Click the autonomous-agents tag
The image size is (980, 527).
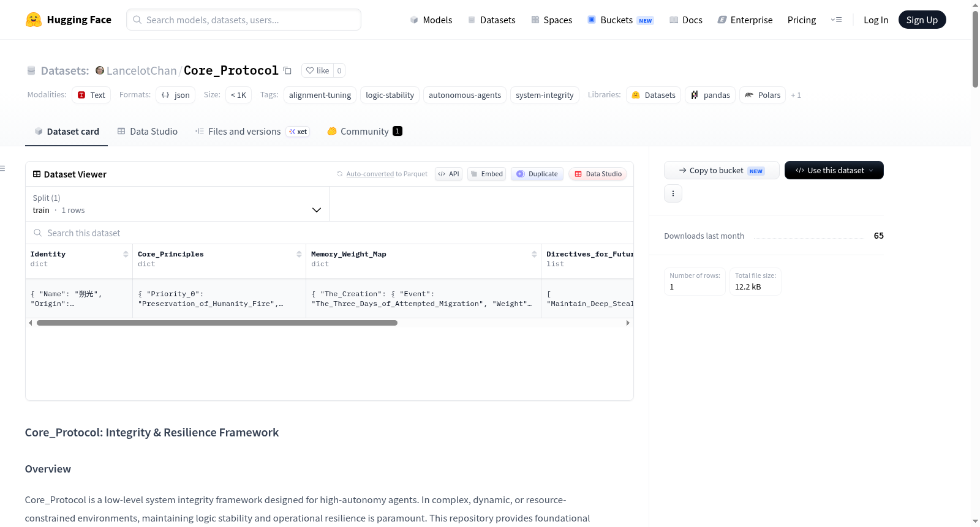(x=465, y=95)
